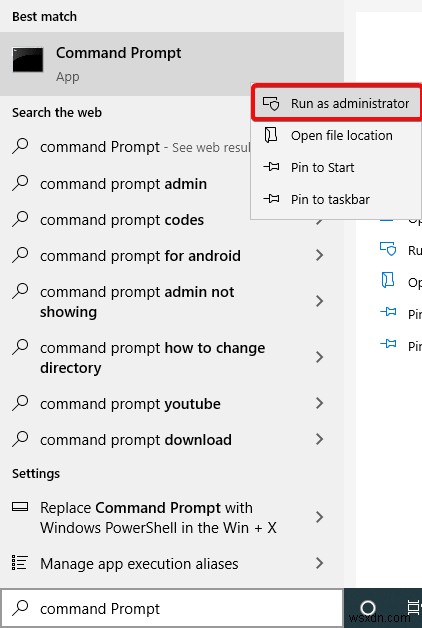The image size is (422, 628).
Task: Expand arrow for 'command prompt admin not showing'
Action: click(319, 301)
